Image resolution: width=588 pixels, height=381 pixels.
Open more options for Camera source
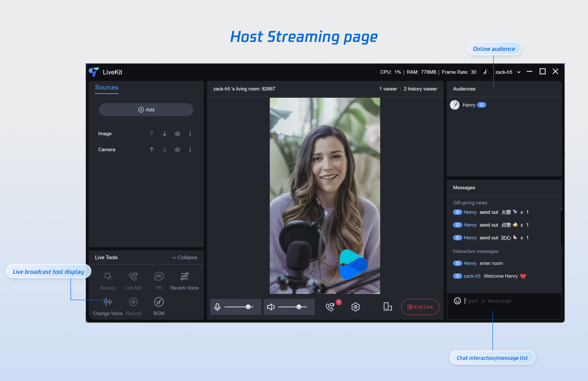190,150
